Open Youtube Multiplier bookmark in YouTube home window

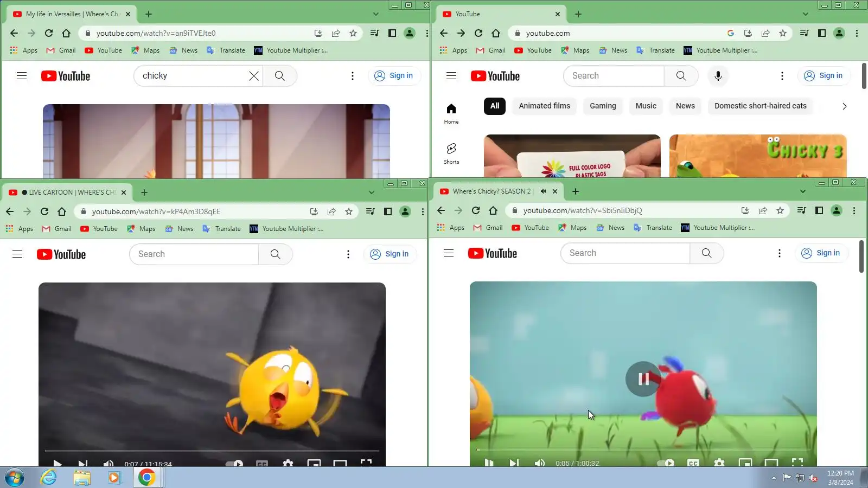[x=720, y=50]
